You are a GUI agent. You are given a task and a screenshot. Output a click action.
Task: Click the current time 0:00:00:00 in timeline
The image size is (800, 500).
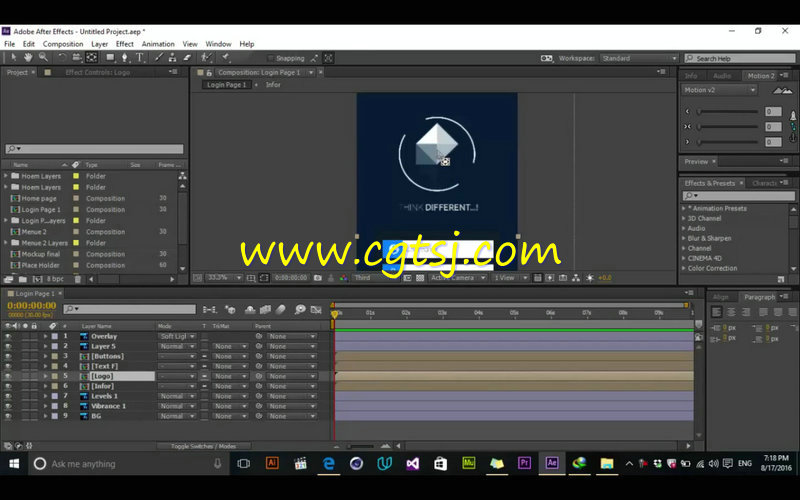(x=32, y=306)
